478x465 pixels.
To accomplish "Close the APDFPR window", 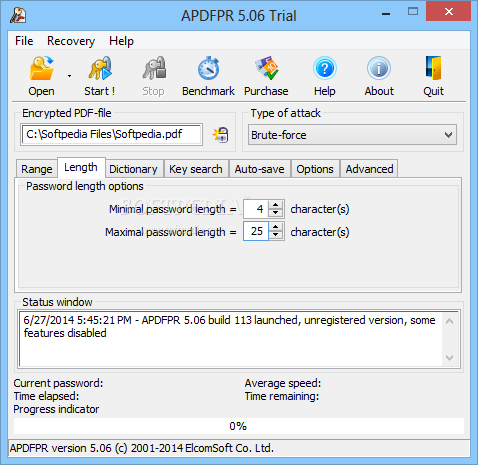I will (x=449, y=12).
